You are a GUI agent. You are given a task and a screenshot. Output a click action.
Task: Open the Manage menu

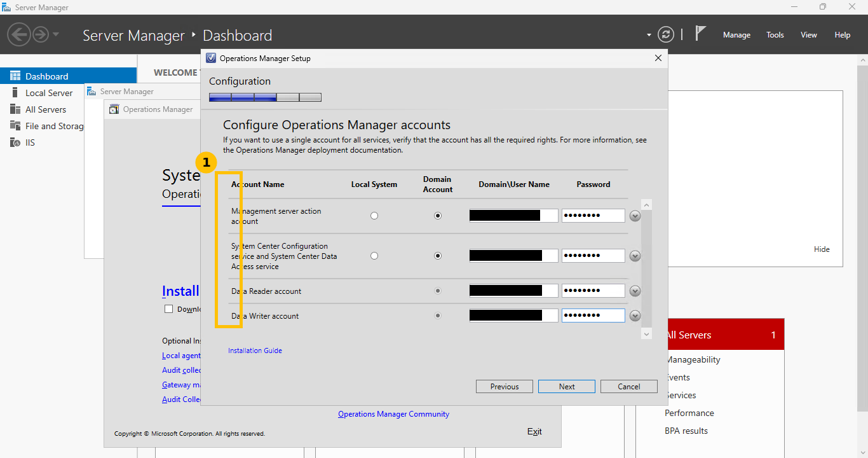pyautogui.click(x=736, y=35)
